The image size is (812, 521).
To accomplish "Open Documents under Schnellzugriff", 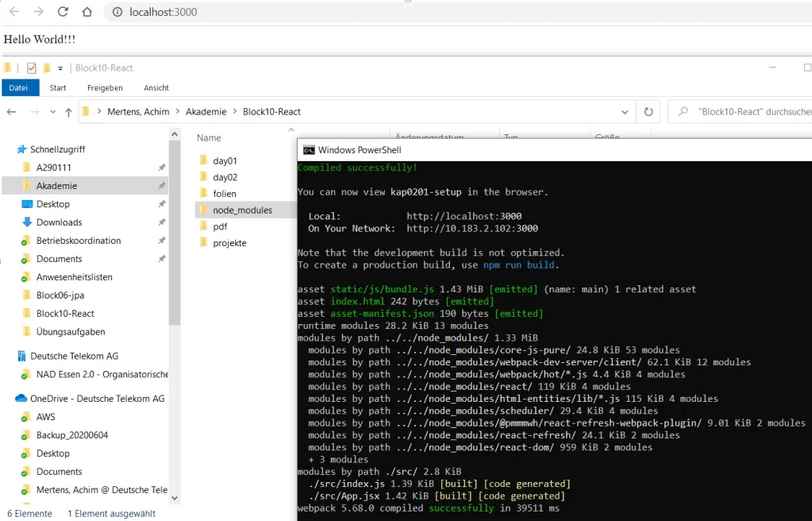I will tap(59, 259).
